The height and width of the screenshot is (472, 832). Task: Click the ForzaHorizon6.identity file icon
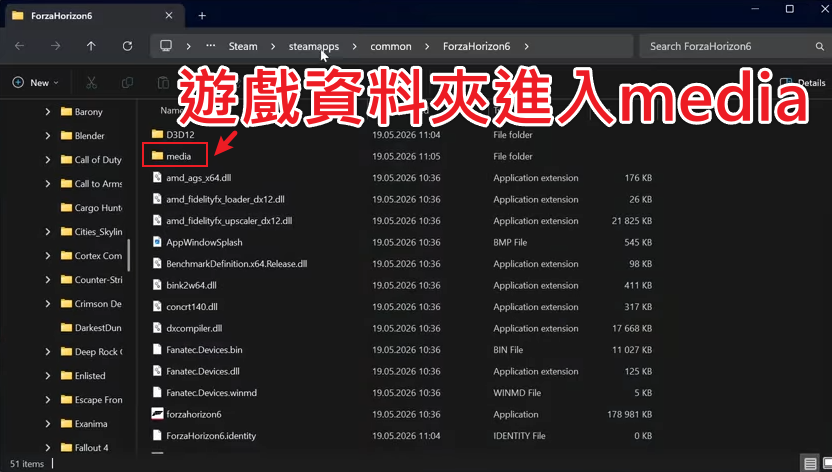[x=157, y=435]
